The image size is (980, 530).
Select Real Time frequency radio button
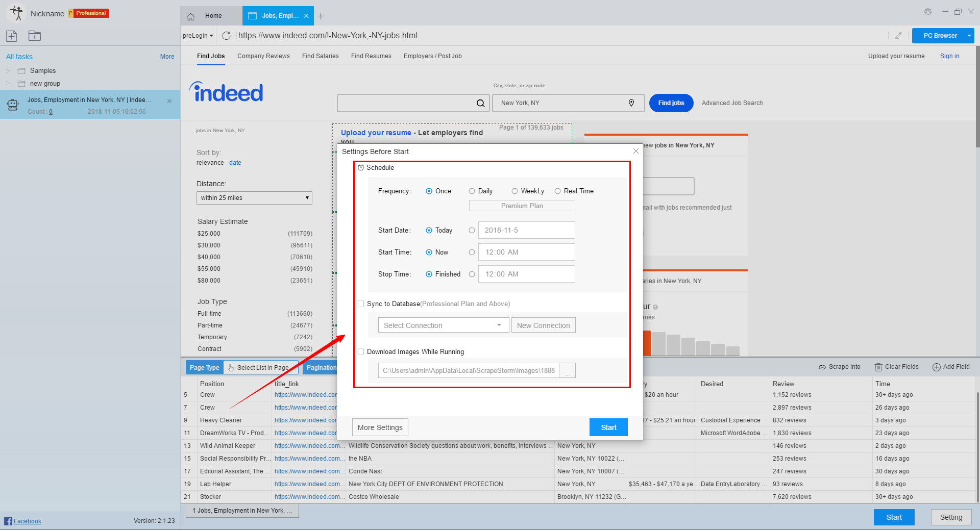point(557,191)
